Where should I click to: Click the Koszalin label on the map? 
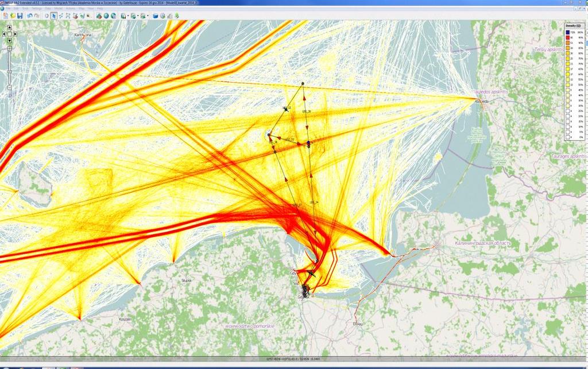(125, 319)
